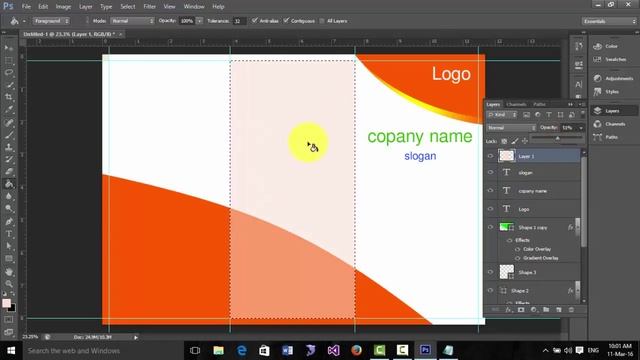Viewport: 640px width, 360px height.
Task: Create new adjustment layer icon
Action: pos(533,310)
